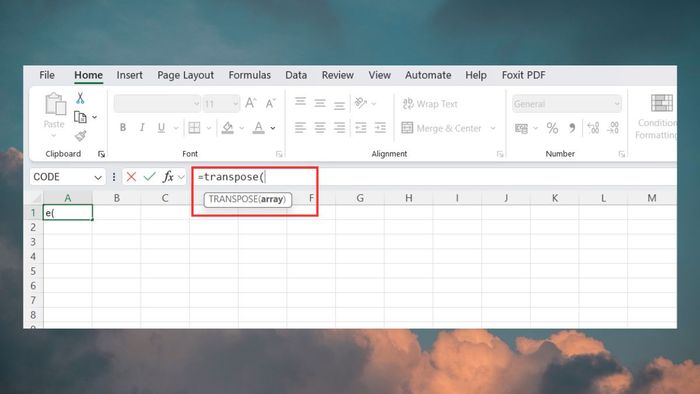700x394 pixels.
Task: Click the Insert Function fx button
Action: [x=168, y=177]
